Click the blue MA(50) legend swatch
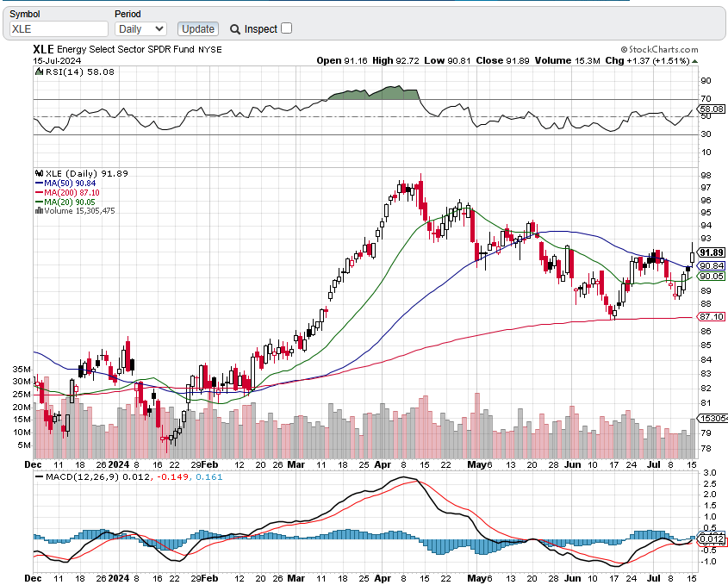Image resolution: width=728 pixels, height=585 pixels. (39, 183)
